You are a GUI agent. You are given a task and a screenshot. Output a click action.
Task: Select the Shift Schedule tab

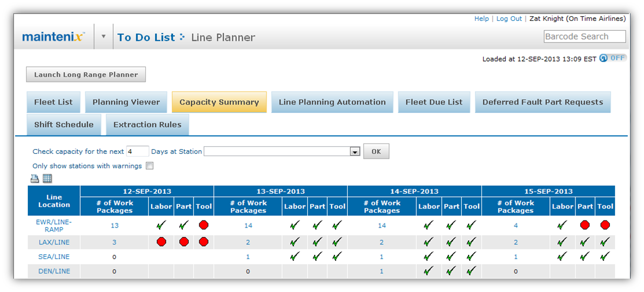64,125
